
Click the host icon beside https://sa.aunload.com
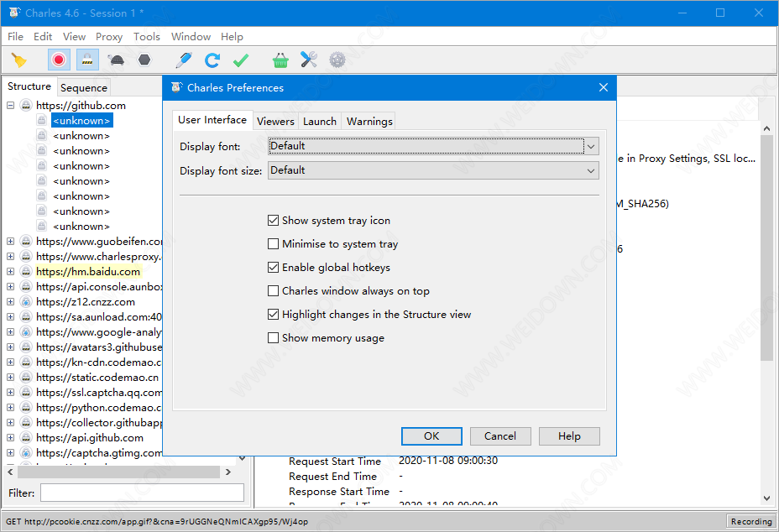(26, 317)
